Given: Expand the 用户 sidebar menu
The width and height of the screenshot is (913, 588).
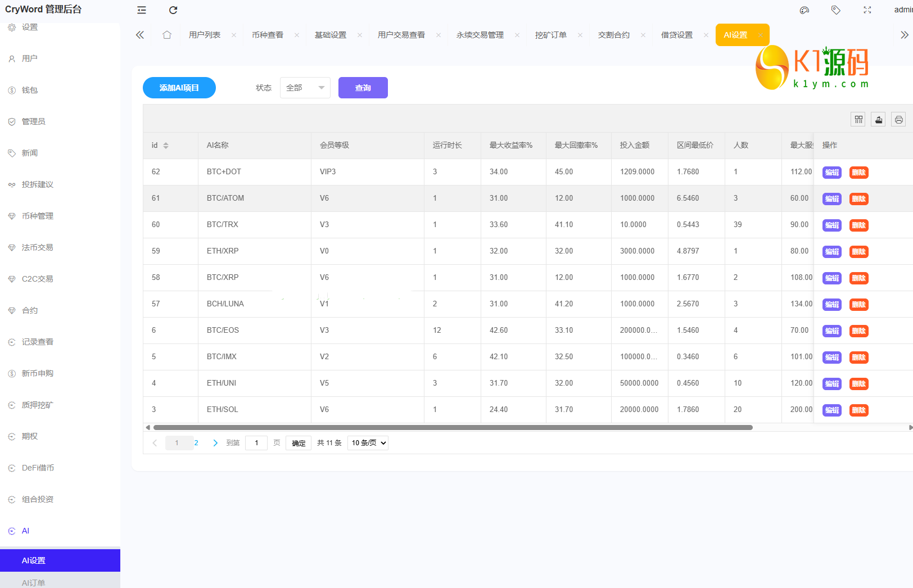Looking at the screenshot, I should point(60,58).
